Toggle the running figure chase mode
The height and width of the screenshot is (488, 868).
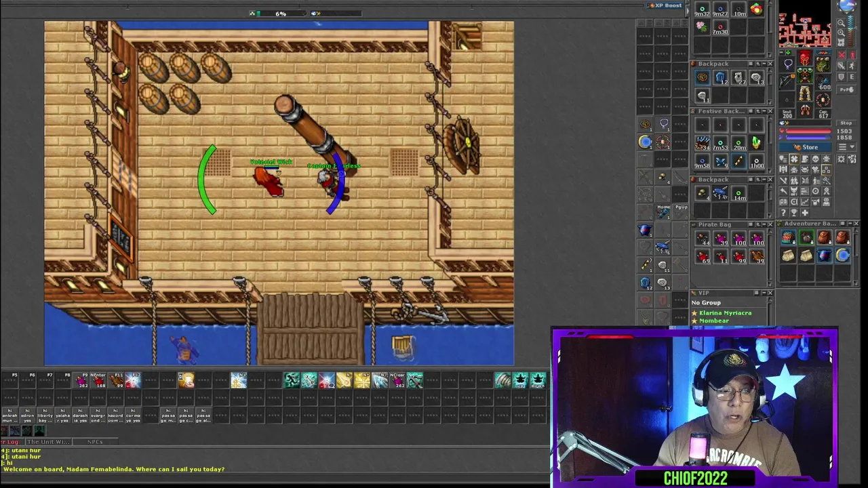852,66
